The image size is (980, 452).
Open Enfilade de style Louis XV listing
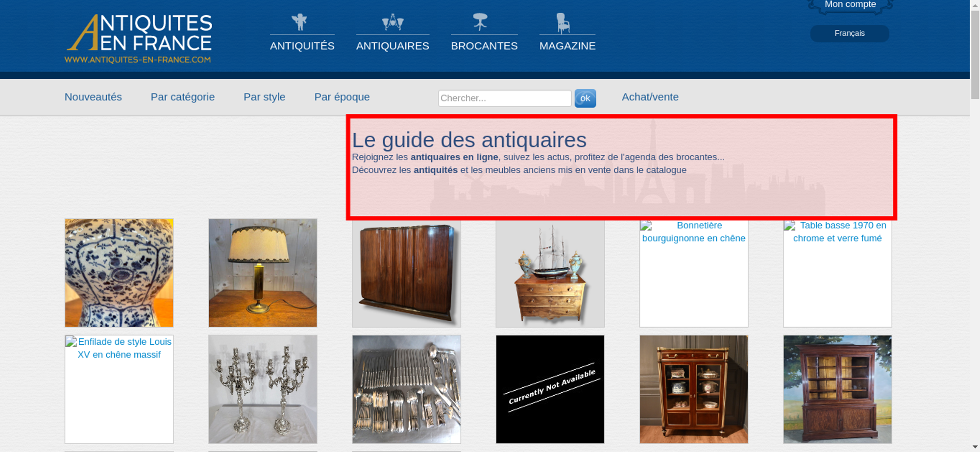coord(119,389)
